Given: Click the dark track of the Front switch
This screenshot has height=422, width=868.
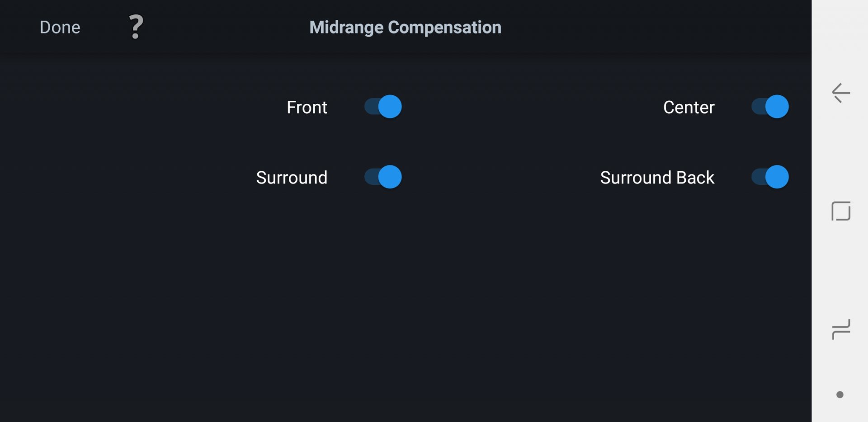Looking at the screenshot, I should (x=371, y=107).
